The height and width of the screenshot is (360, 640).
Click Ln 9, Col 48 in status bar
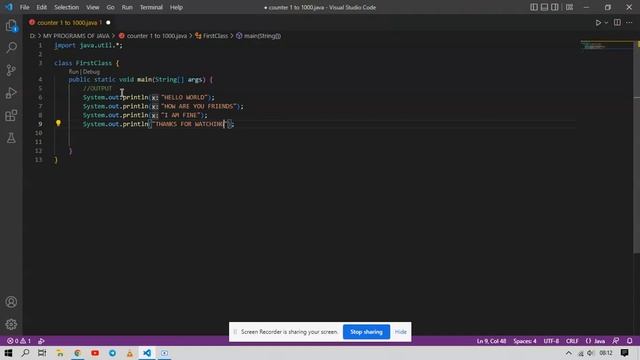tap(491, 341)
